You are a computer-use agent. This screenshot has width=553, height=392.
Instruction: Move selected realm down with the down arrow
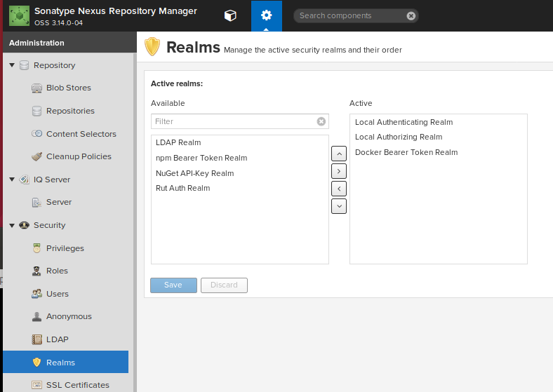tap(339, 206)
